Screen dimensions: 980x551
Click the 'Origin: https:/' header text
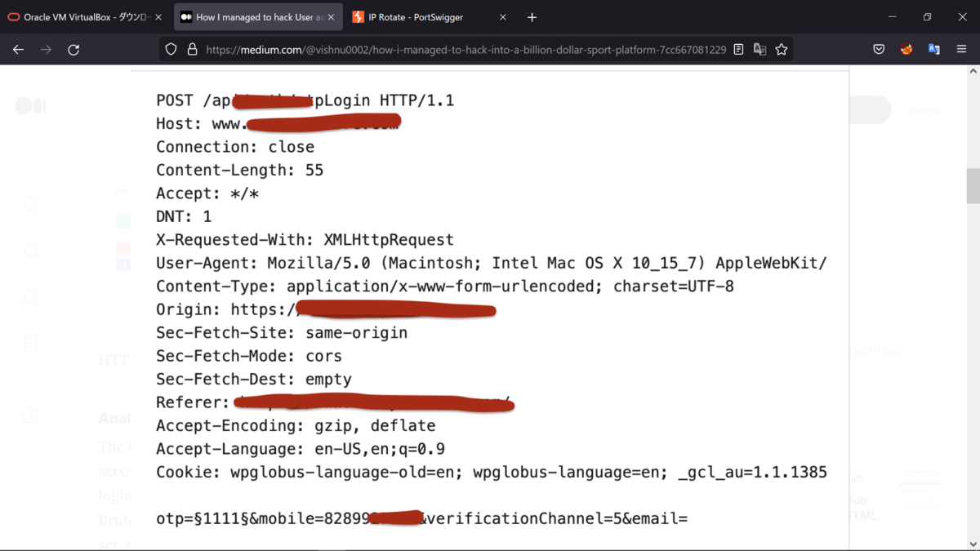[x=226, y=309]
